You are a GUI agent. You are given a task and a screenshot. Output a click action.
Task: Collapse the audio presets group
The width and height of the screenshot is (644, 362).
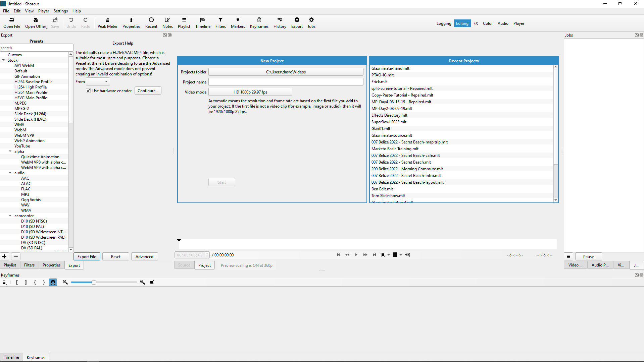[x=10, y=173]
